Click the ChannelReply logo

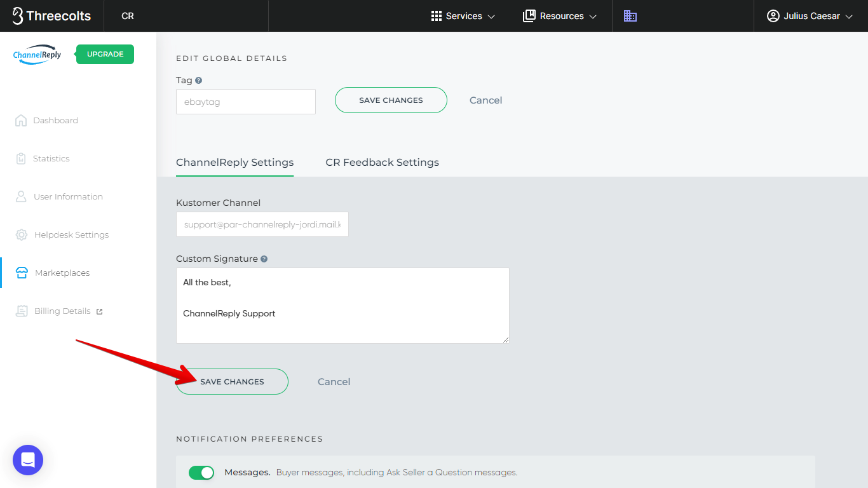click(x=37, y=55)
